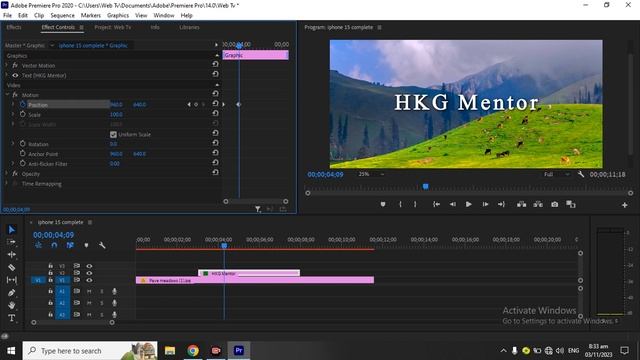Image resolution: width=640 pixels, height=360 pixels.
Task: Select the Selection arrow tool
Action: click(x=11, y=230)
